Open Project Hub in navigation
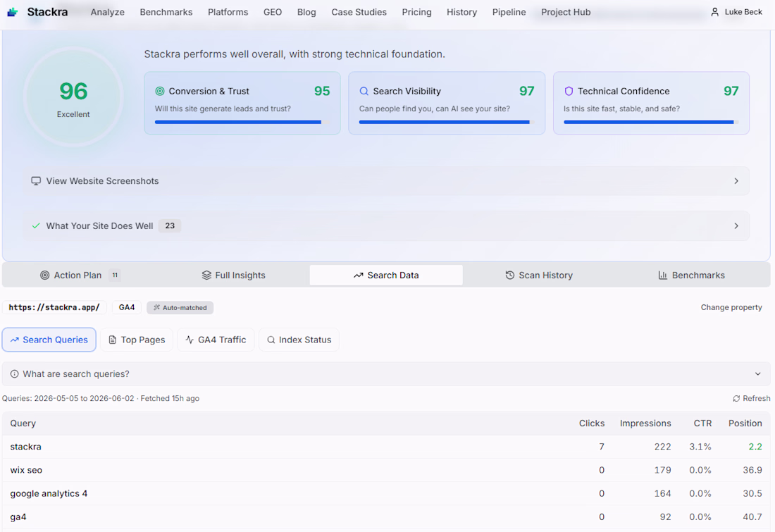 tap(566, 12)
